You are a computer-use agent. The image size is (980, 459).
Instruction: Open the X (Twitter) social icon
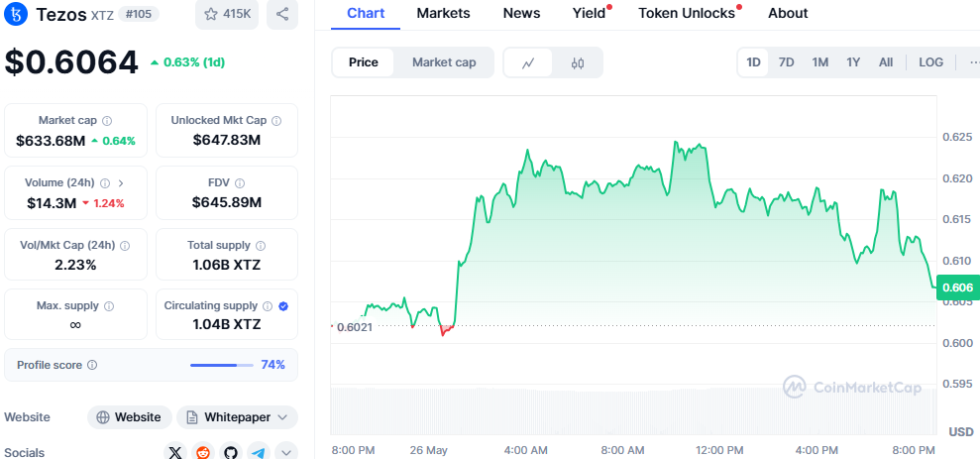pyautogui.click(x=175, y=452)
